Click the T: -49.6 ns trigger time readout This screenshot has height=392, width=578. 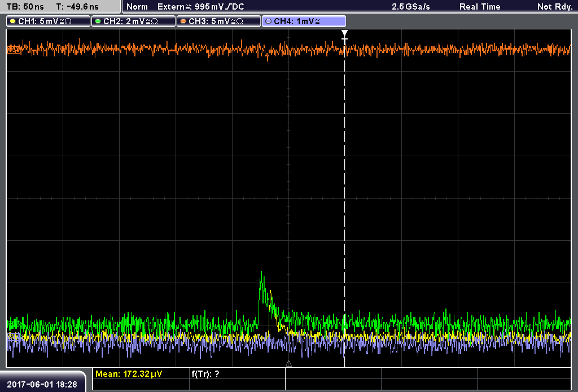77,7
